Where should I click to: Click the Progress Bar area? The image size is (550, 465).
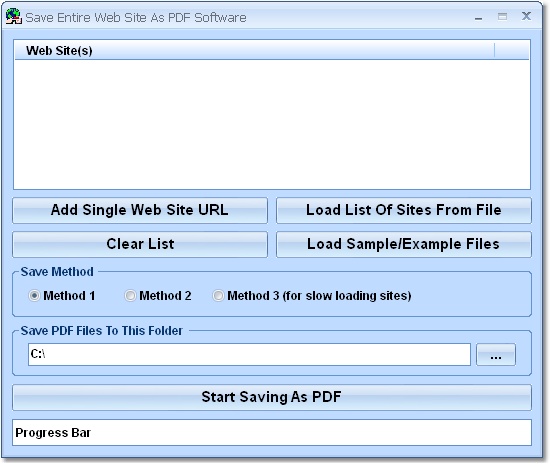click(x=272, y=433)
